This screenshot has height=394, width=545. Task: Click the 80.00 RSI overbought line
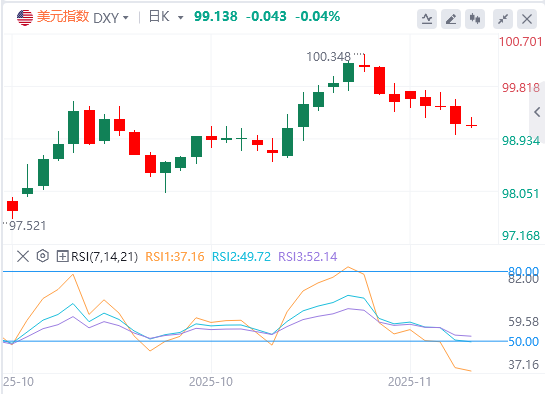coord(255,271)
